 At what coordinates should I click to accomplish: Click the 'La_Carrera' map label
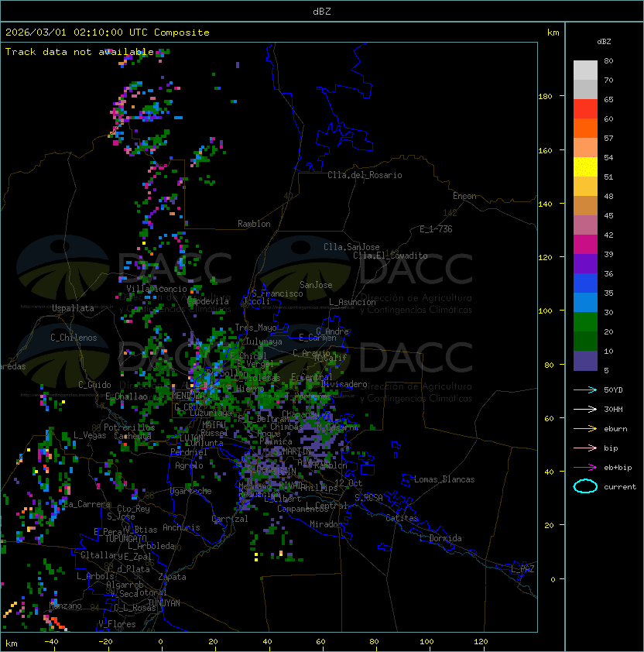coord(87,504)
